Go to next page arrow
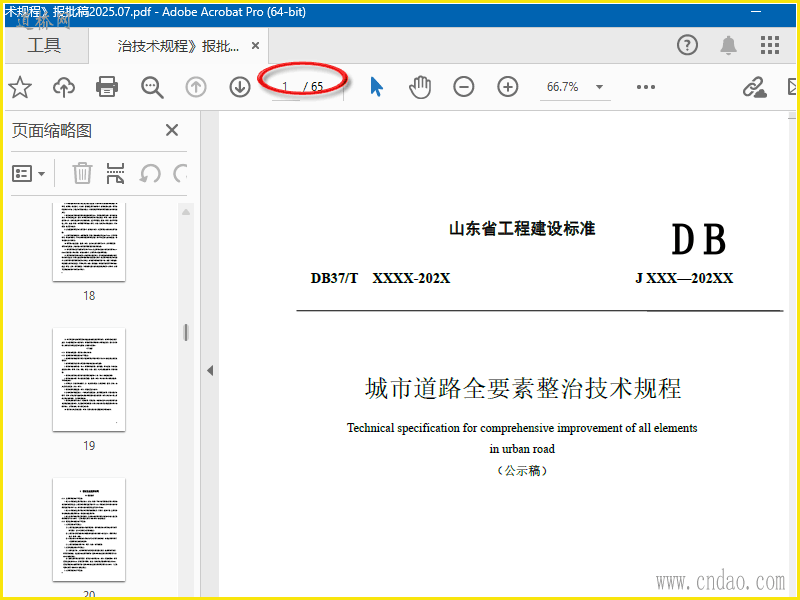The width and height of the screenshot is (800, 600). click(240, 87)
